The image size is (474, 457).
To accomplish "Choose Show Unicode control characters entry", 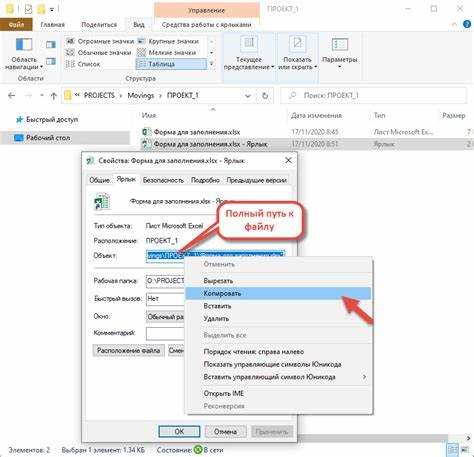I will coord(278,365).
